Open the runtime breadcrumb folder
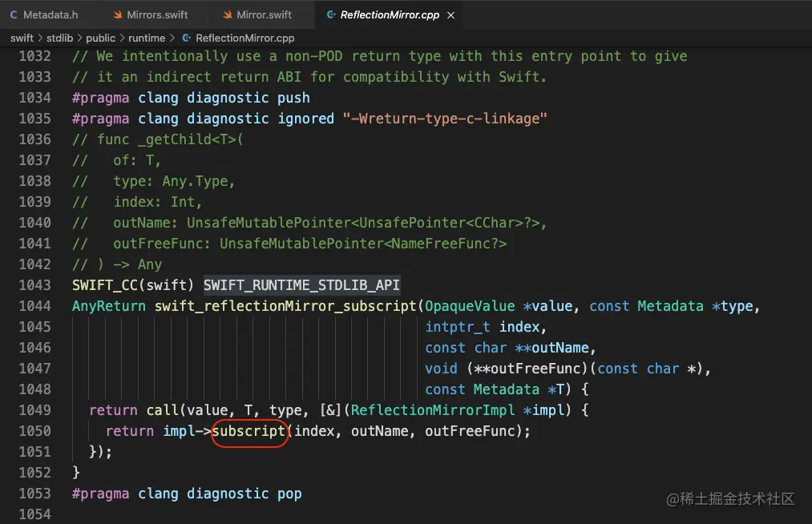812x524 pixels. [x=147, y=38]
